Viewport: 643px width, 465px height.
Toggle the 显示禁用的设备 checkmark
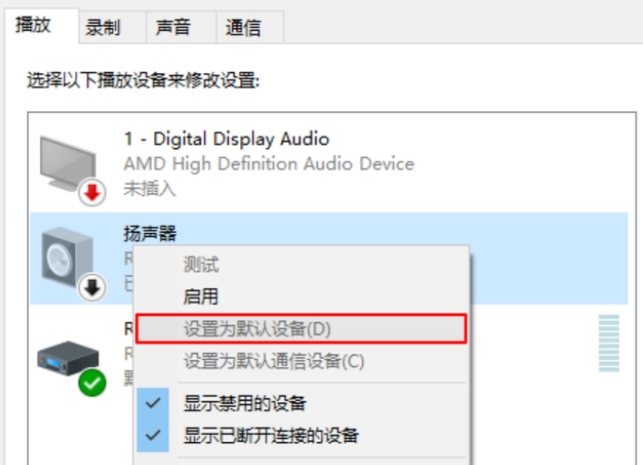pos(153,404)
